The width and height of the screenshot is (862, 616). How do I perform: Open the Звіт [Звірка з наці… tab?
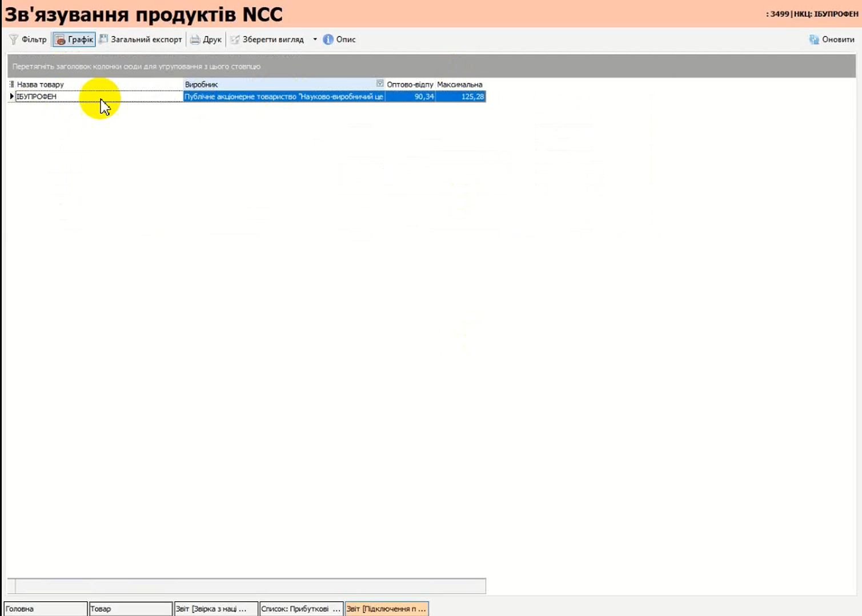(x=215, y=609)
